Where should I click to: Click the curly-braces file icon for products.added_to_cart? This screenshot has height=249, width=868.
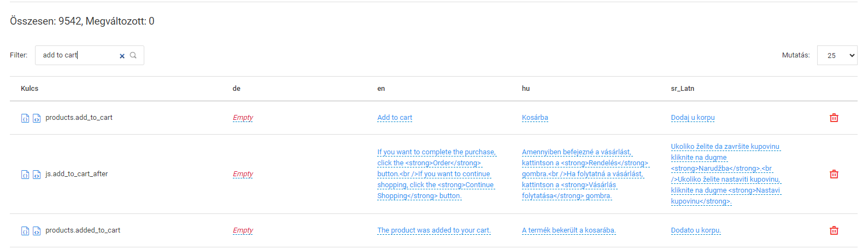(25, 231)
